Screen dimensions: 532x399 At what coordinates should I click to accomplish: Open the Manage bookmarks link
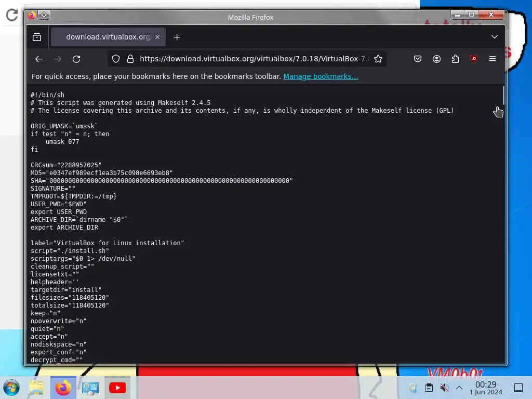[321, 76]
